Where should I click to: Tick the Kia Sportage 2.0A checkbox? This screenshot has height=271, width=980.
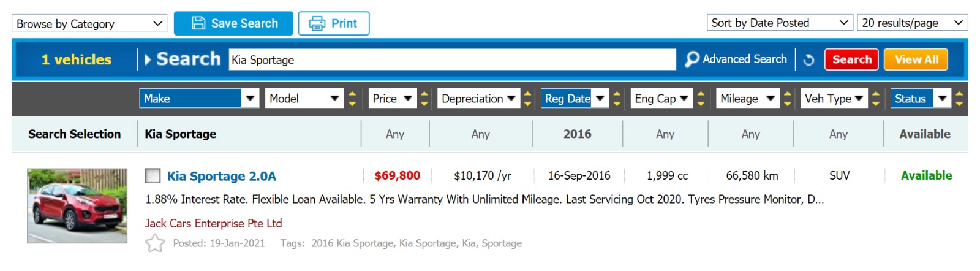click(x=153, y=176)
